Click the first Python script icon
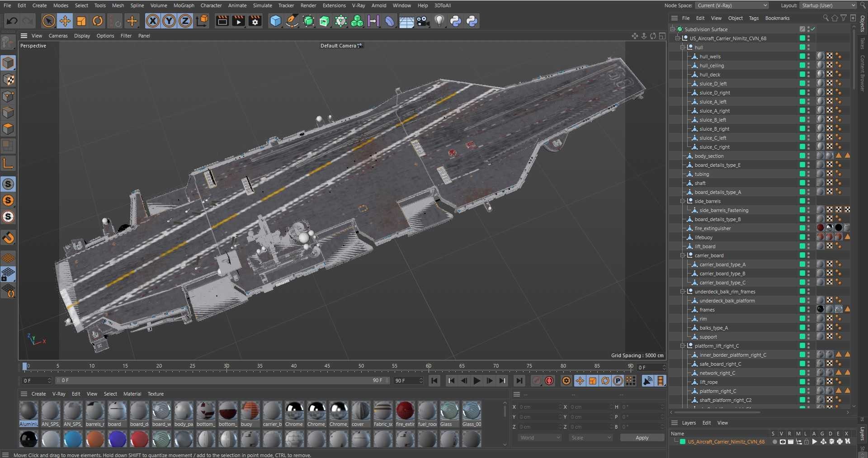The width and height of the screenshot is (868, 458). [x=455, y=21]
